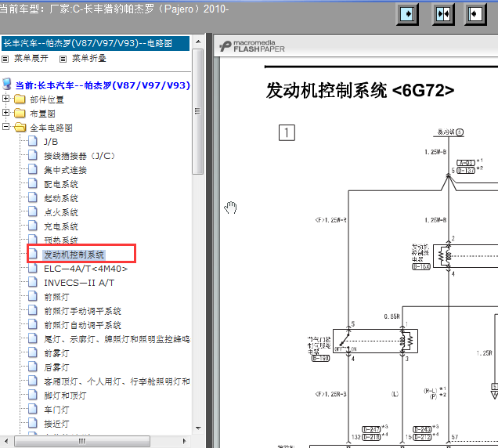Screen dimensions: 498x448
Task: Click the document icon beside 后雾灯
Action: 33,367
